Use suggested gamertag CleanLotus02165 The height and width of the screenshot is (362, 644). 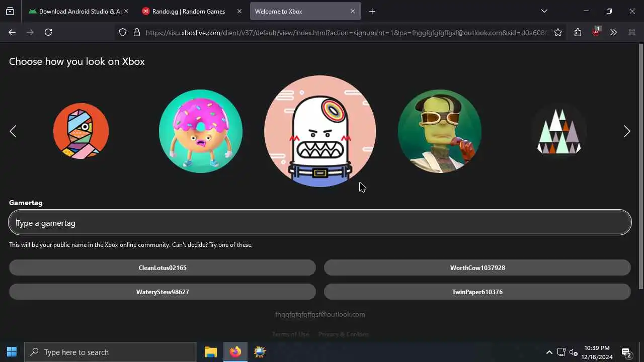[x=163, y=267]
